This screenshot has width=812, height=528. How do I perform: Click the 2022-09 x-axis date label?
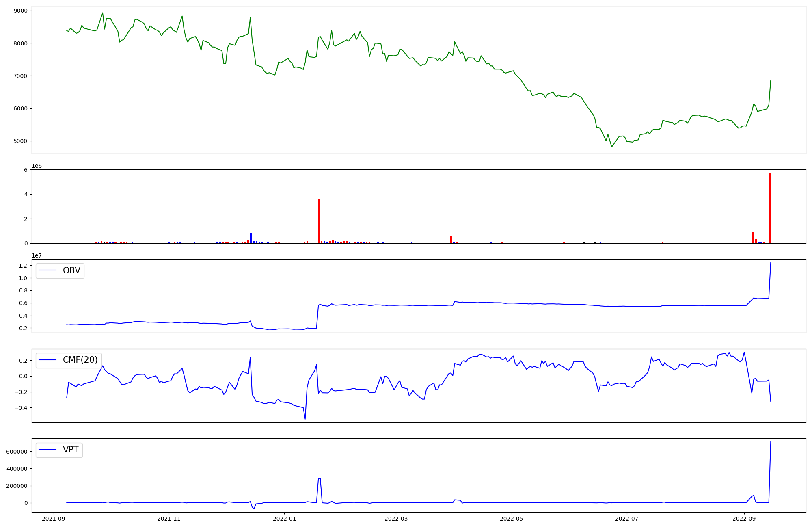coord(744,519)
